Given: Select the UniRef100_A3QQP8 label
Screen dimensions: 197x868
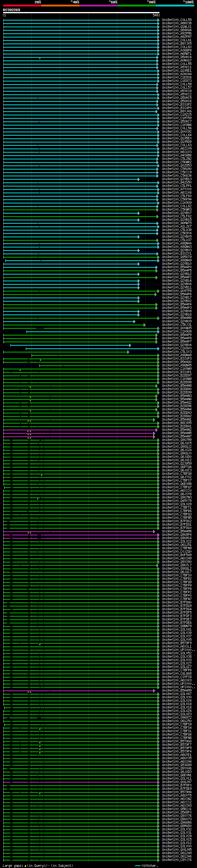Looking at the screenshot, I should 177,50.
